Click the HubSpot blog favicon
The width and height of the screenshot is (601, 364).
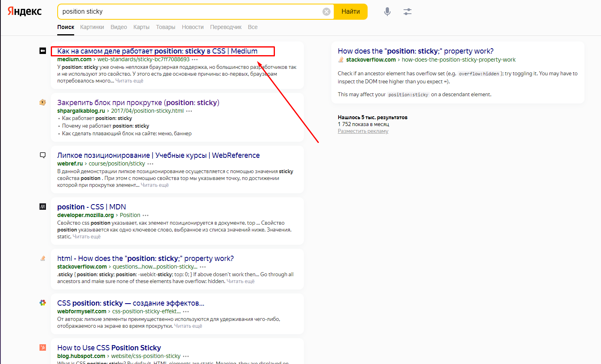[x=43, y=347]
